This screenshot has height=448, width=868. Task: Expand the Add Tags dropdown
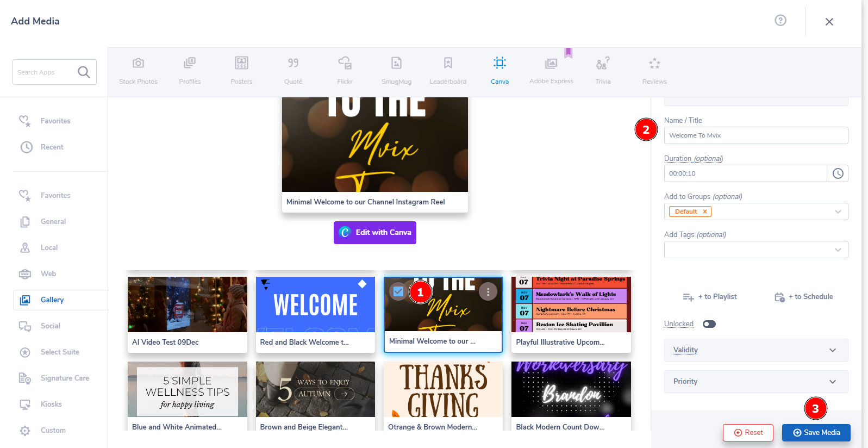(838, 250)
